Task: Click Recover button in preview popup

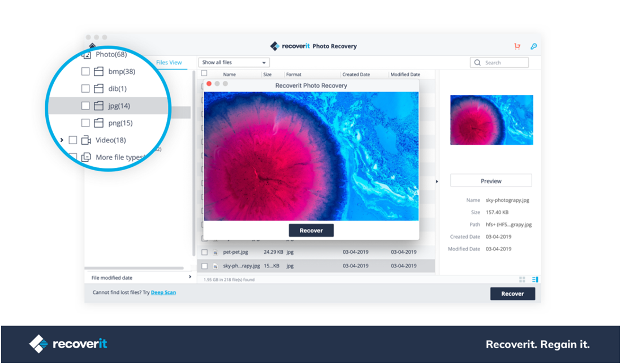Action: coord(311,231)
